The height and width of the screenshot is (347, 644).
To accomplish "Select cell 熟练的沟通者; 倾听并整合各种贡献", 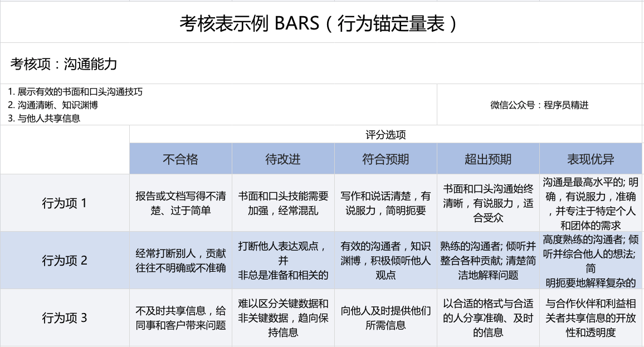I will (488, 260).
